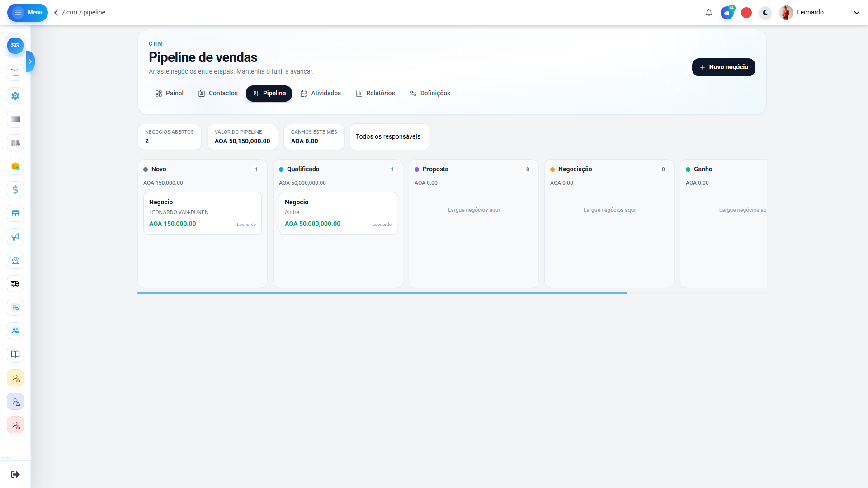Open the megaphone marketing sidebar icon
Image resolution: width=868 pixels, height=488 pixels.
click(x=15, y=237)
